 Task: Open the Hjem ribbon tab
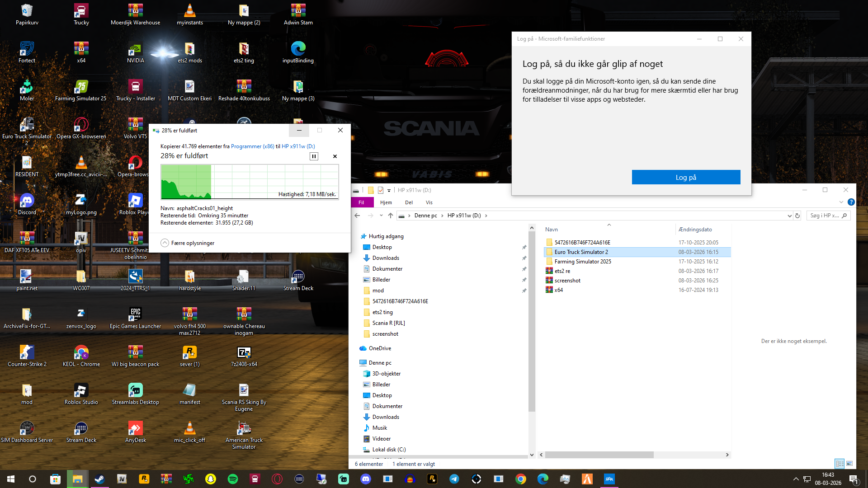pos(386,202)
